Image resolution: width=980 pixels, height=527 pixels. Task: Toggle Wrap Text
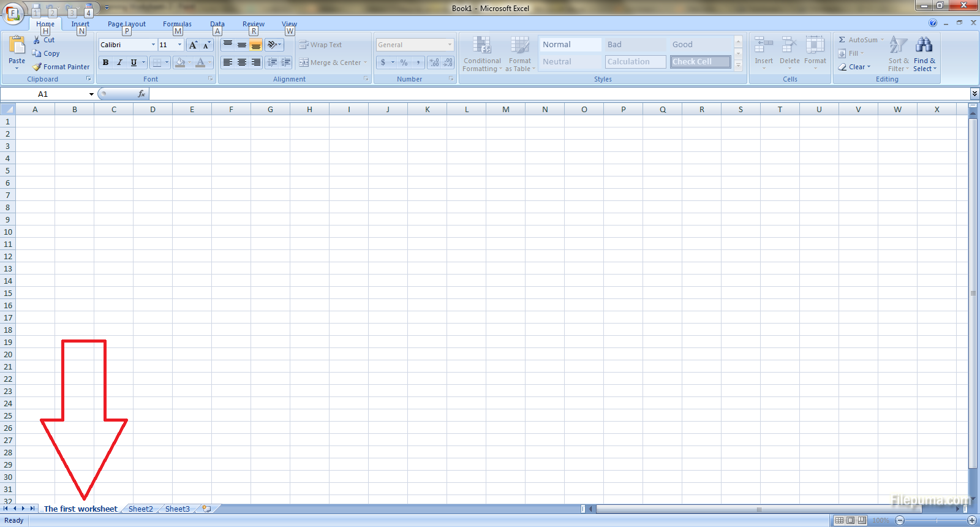(320, 45)
